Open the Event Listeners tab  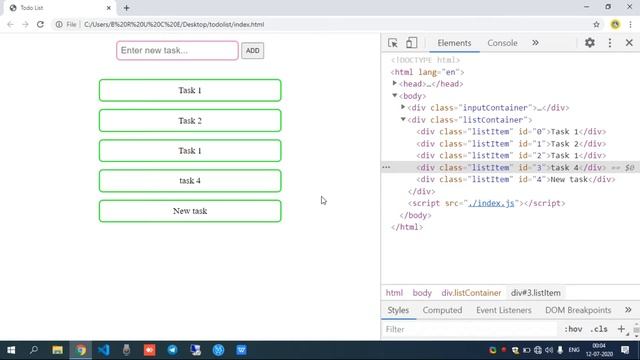point(504,310)
